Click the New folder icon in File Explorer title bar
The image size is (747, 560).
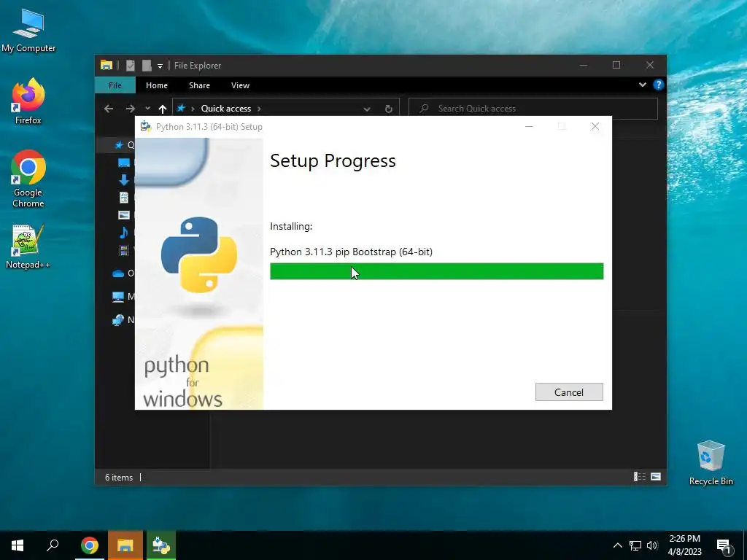[x=147, y=65]
